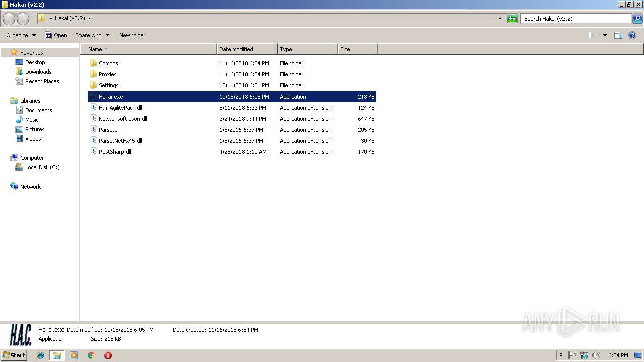Image resolution: width=644 pixels, height=362 pixels.
Task: Click the red shield taskbar icon
Action: pyautogui.click(x=108, y=355)
